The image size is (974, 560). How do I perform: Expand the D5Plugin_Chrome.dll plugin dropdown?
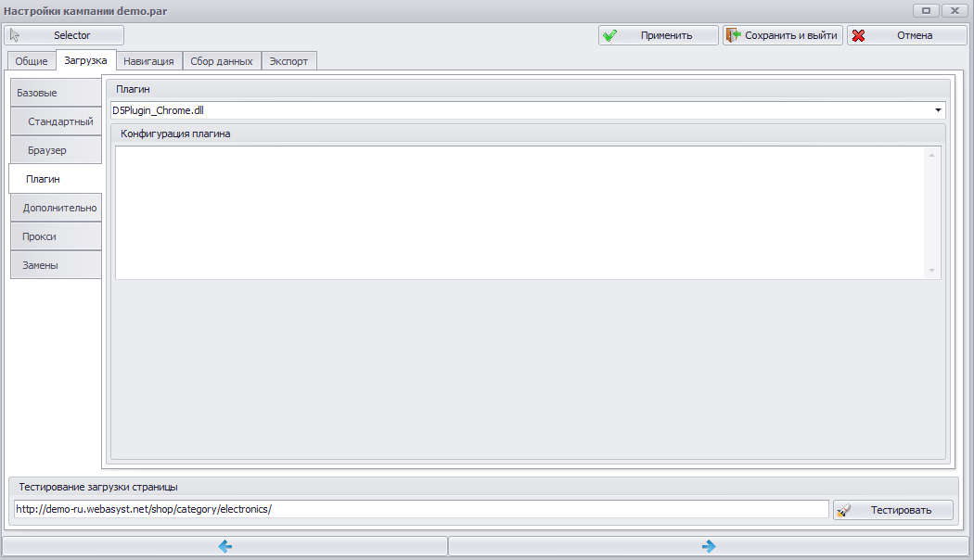[x=938, y=110]
